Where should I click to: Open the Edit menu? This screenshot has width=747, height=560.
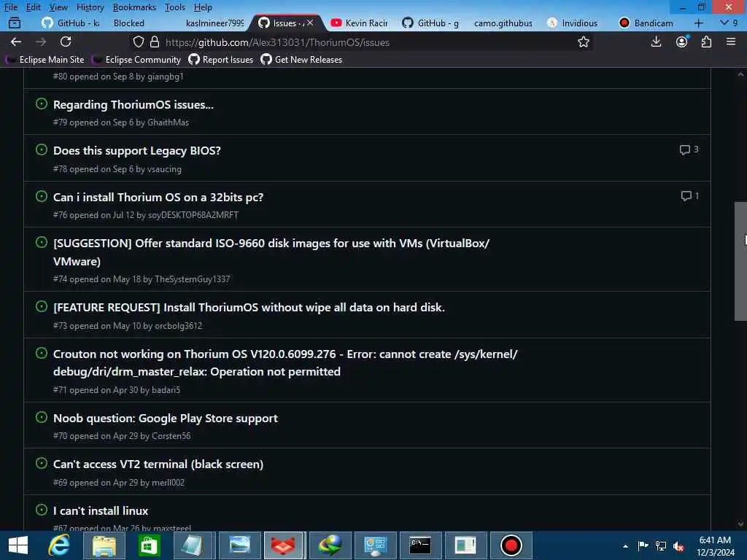point(33,7)
